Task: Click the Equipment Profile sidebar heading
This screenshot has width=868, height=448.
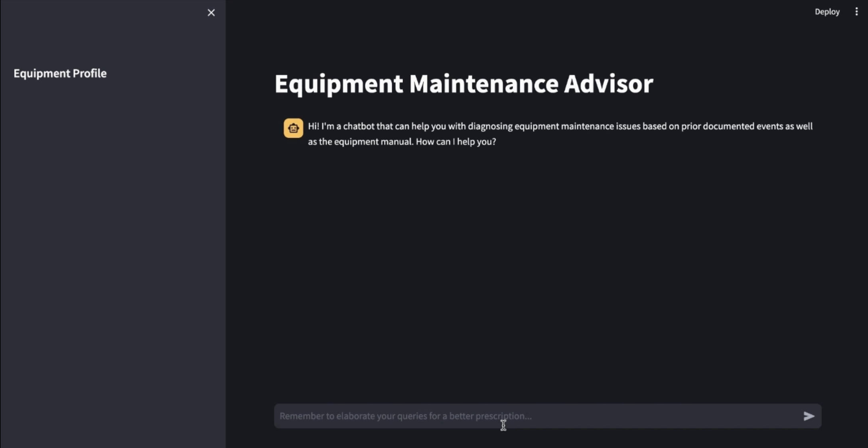Action: coord(60,73)
